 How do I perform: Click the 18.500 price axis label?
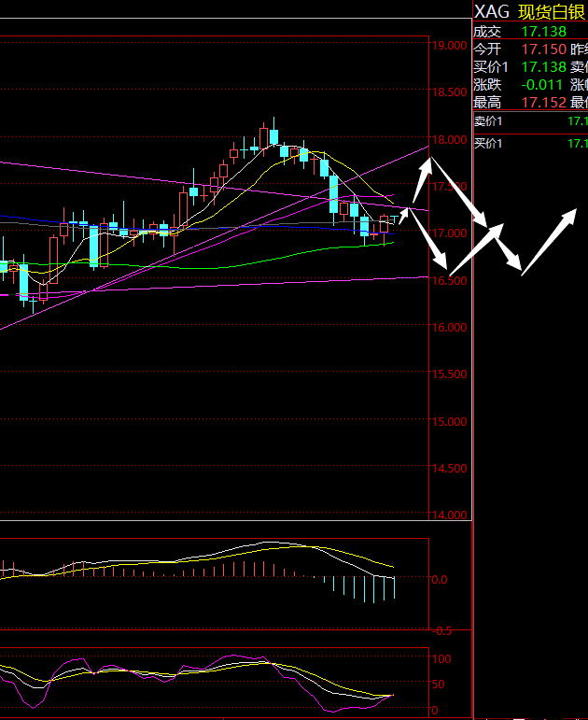pos(449,92)
